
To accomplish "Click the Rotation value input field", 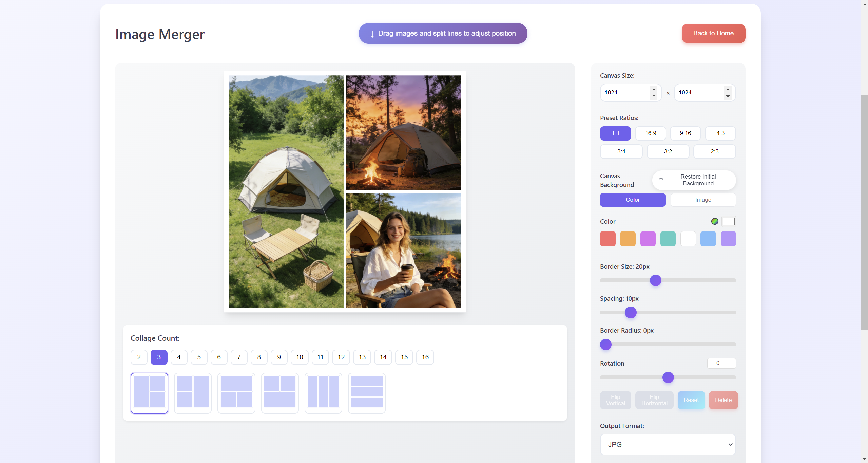I will [x=721, y=363].
